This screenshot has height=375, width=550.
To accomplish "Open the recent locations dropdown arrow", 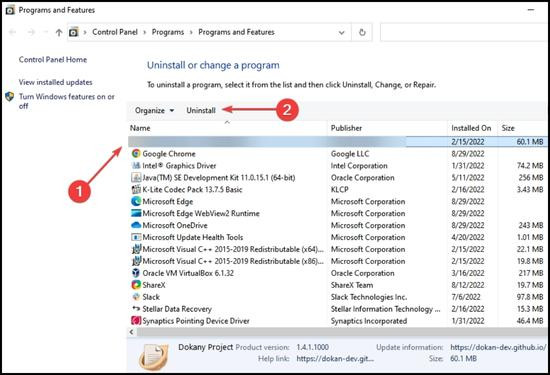I will pos(45,32).
